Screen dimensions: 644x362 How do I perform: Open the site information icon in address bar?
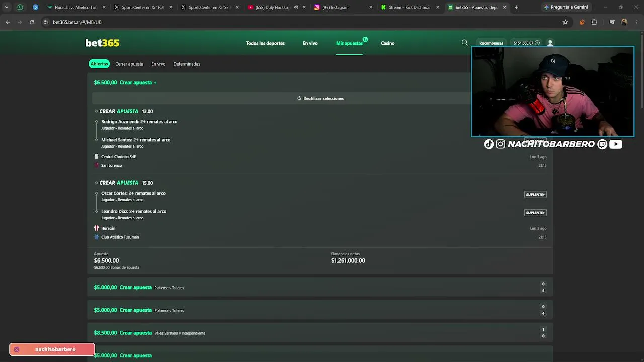[46, 22]
